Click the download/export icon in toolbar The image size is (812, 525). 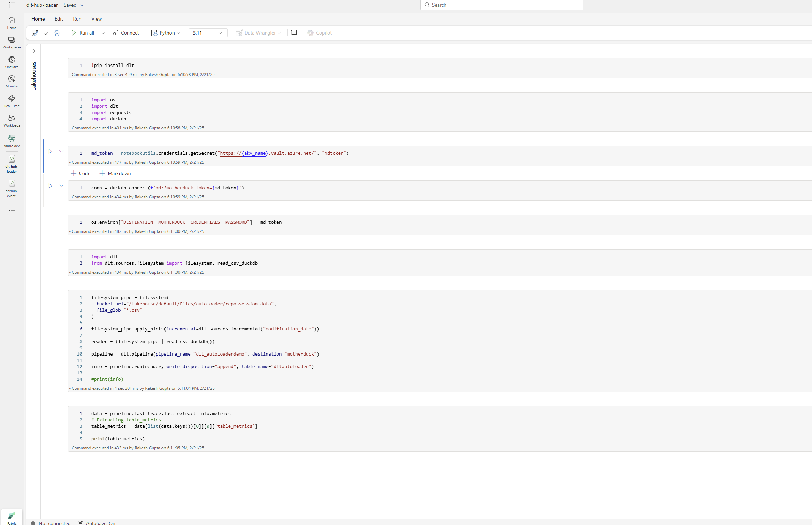(46, 32)
